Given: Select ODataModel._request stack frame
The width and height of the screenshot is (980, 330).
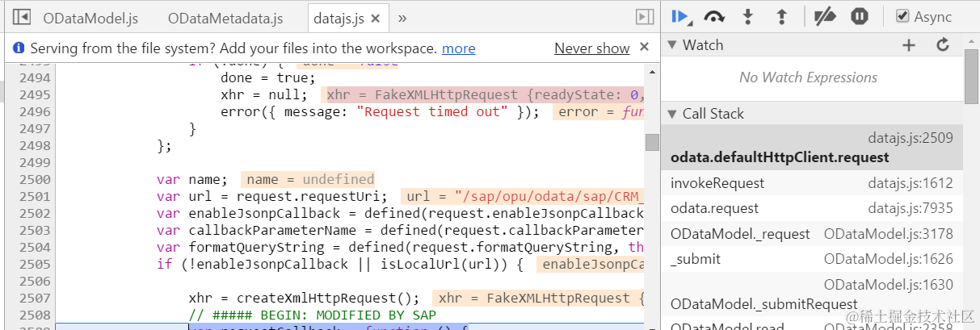Looking at the screenshot, I should point(812,234).
